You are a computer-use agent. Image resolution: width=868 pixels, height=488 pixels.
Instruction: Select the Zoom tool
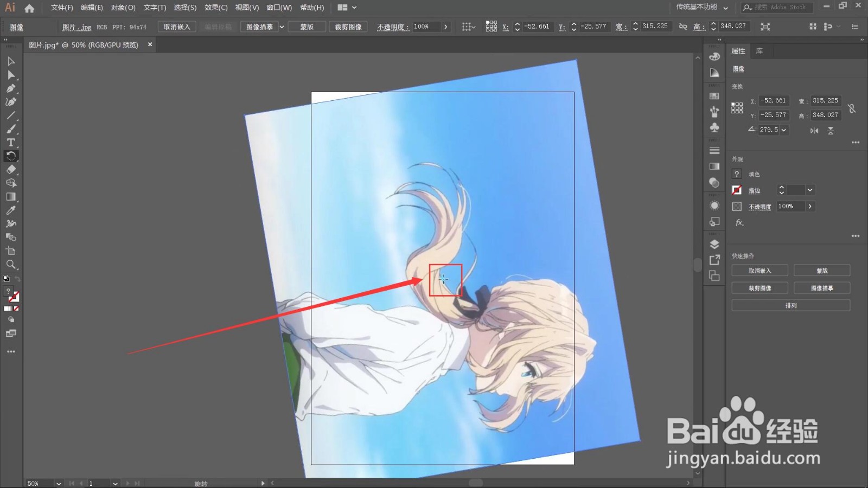[x=11, y=265]
